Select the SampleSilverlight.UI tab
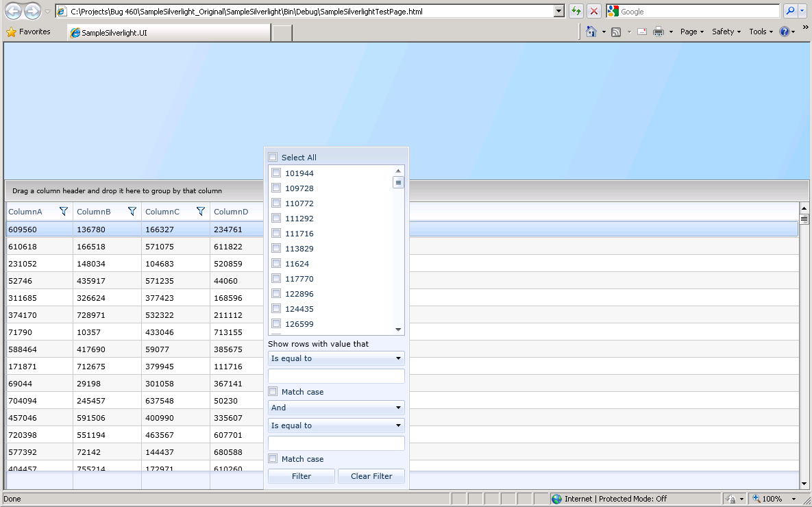Viewport: 812px width, 507px height. [x=169, y=33]
